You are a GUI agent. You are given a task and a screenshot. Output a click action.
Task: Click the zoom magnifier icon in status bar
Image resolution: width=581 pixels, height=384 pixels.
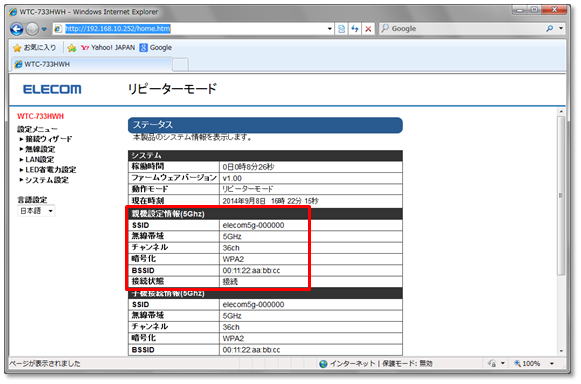pos(517,364)
